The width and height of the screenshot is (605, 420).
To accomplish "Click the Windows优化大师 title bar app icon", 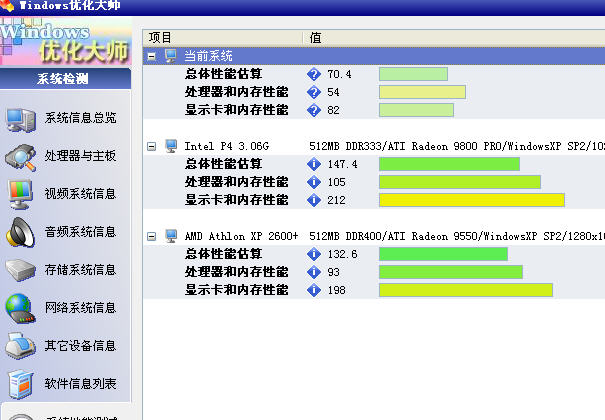I will 7,5.
